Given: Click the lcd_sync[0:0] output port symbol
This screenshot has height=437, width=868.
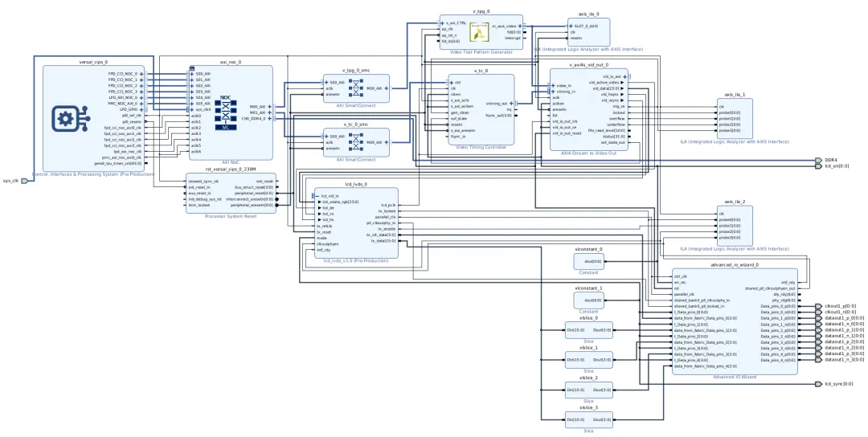Looking at the screenshot, I should (818, 384).
